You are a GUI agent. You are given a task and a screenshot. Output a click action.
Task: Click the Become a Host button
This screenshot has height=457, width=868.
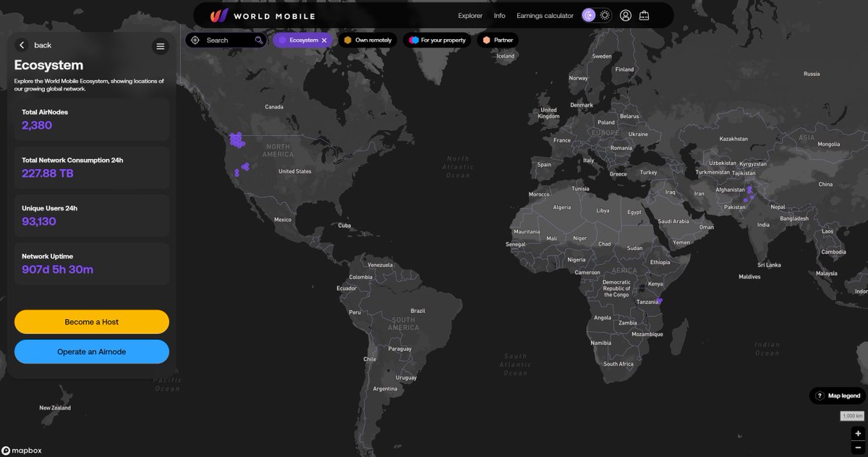(91, 321)
